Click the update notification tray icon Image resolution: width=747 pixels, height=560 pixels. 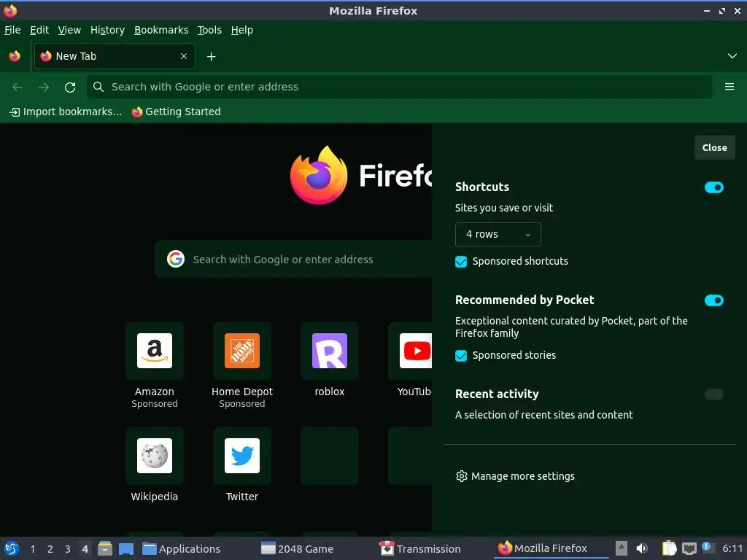tap(707, 548)
